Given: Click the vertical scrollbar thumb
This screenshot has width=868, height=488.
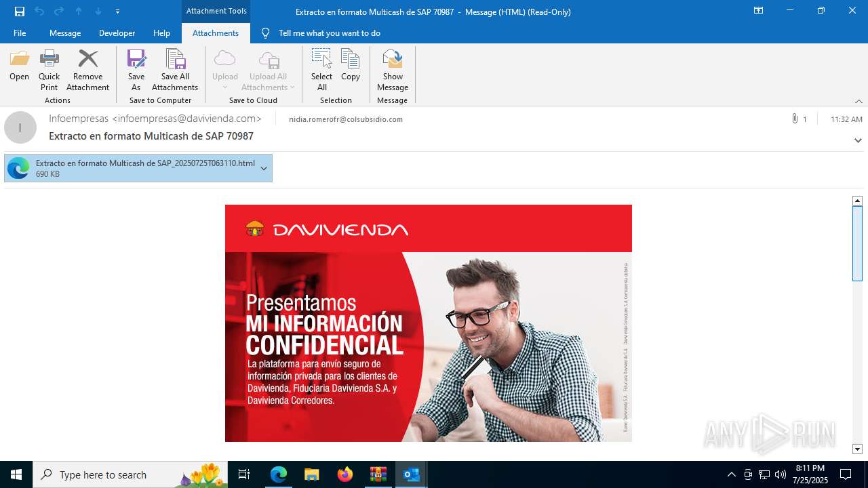Looking at the screenshot, I should (x=857, y=243).
